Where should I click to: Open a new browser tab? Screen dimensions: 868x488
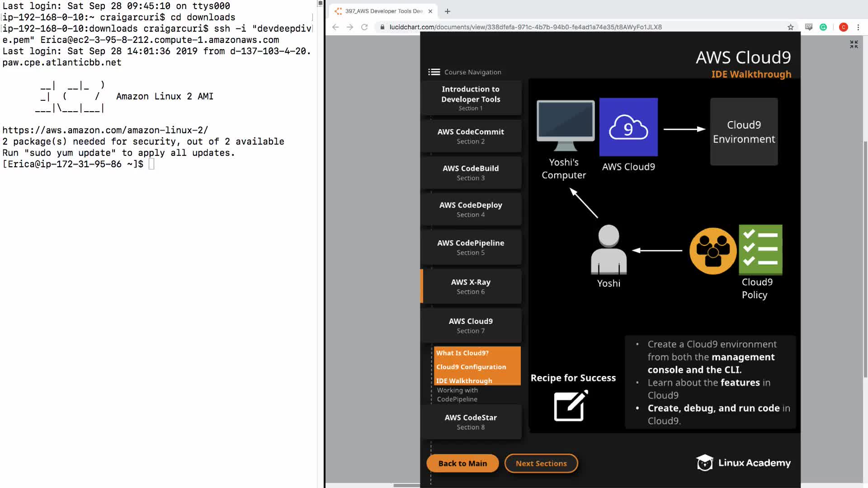tap(448, 11)
